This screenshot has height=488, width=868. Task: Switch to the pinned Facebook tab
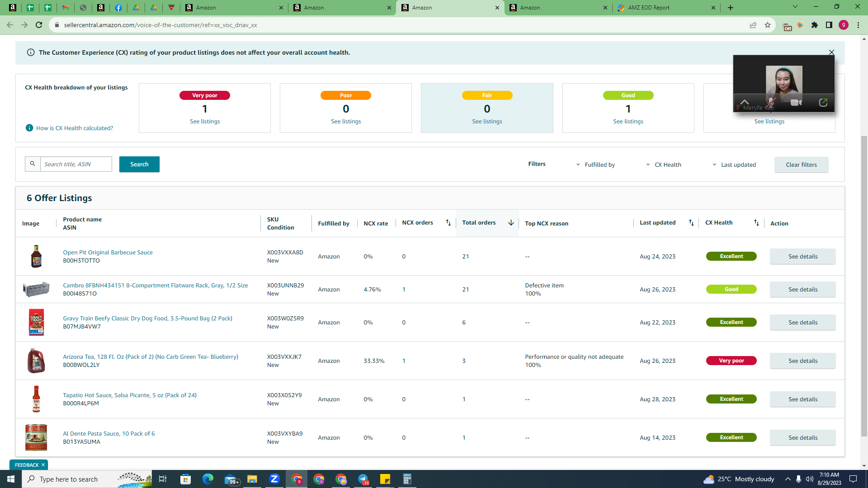coord(118,8)
